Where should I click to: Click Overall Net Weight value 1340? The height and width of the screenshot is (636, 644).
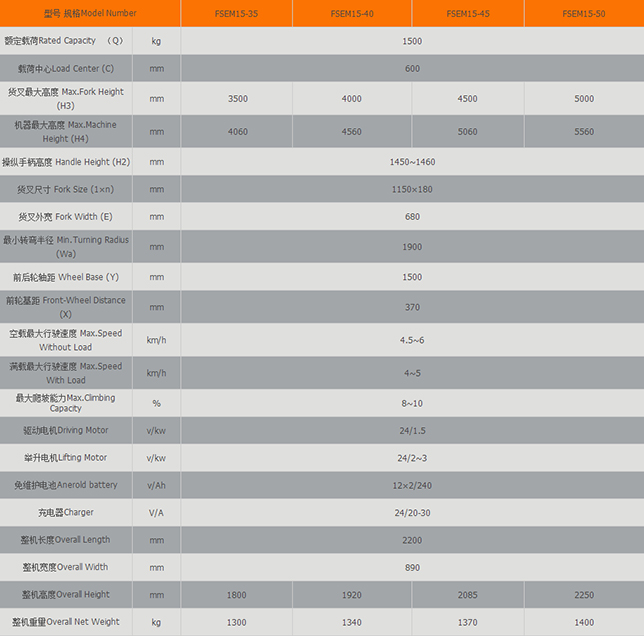[352, 622]
